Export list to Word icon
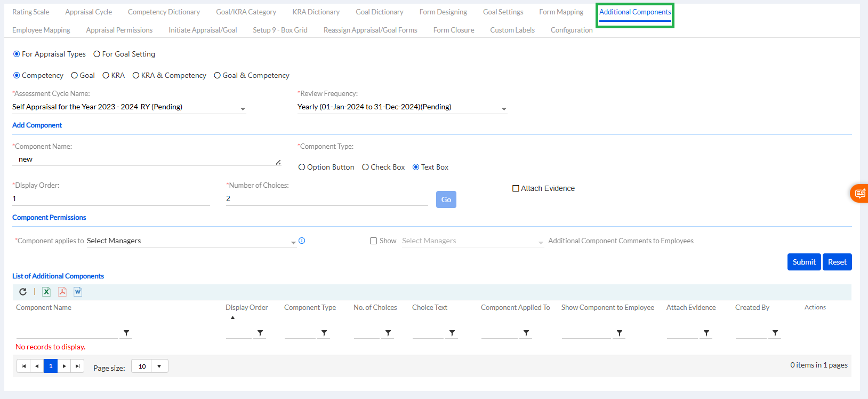Screen dimensions: 868x399 pyautogui.click(x=78, y=292)
